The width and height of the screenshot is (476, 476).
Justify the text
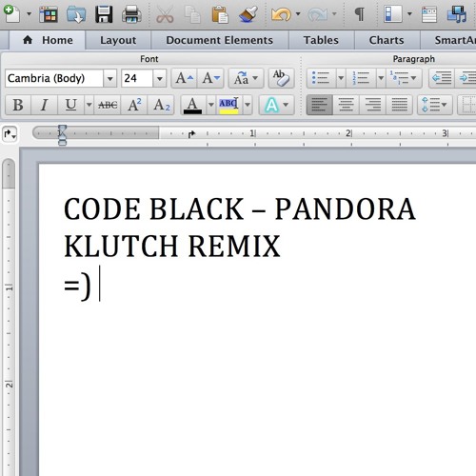click(x=399, y=105)
